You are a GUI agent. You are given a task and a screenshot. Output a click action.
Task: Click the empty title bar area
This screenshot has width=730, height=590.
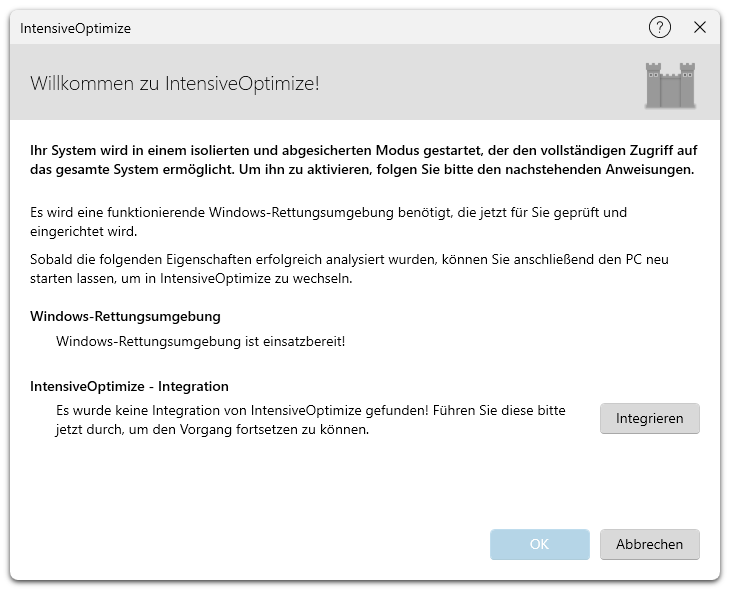[x=380, y=28]
